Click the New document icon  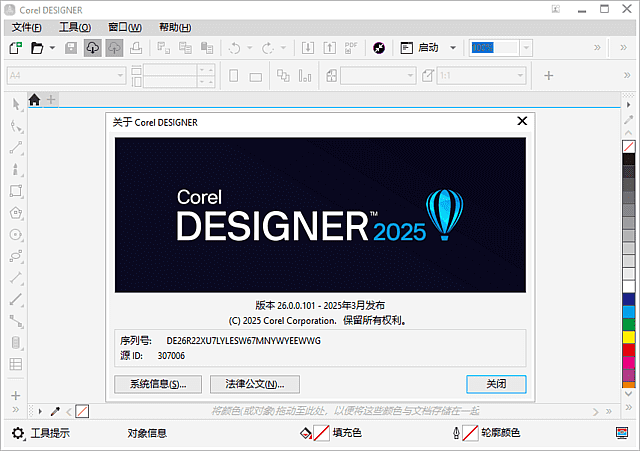16,48
